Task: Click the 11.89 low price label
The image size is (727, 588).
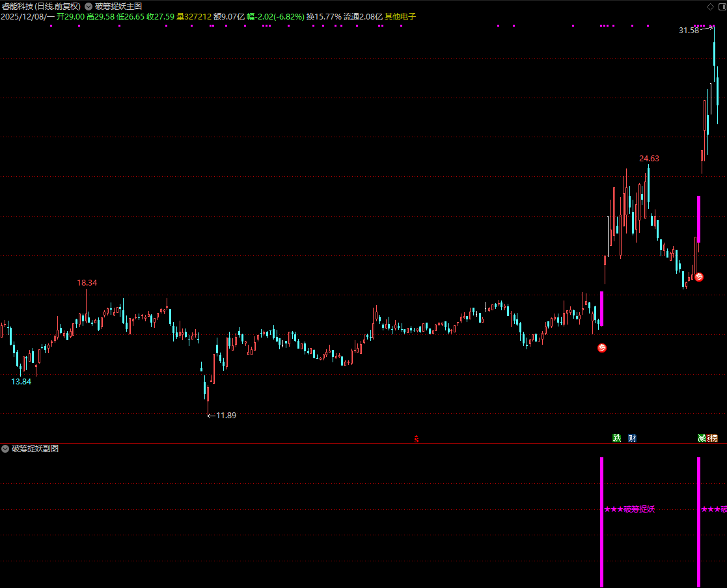Action: 226,416
